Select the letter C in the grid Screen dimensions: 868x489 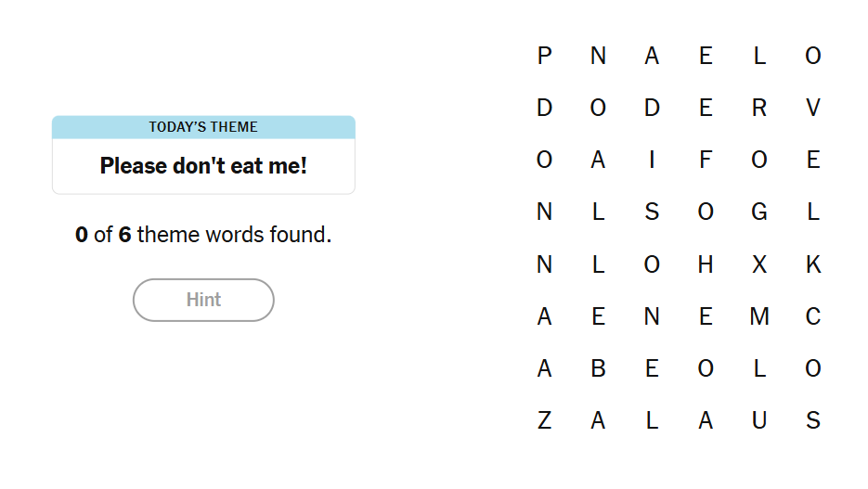813,317
